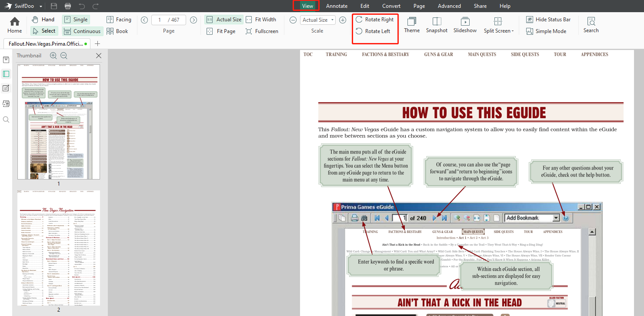Click APPENDICES in document header
The image size is (644, 316).
click(x=594, y=55)
